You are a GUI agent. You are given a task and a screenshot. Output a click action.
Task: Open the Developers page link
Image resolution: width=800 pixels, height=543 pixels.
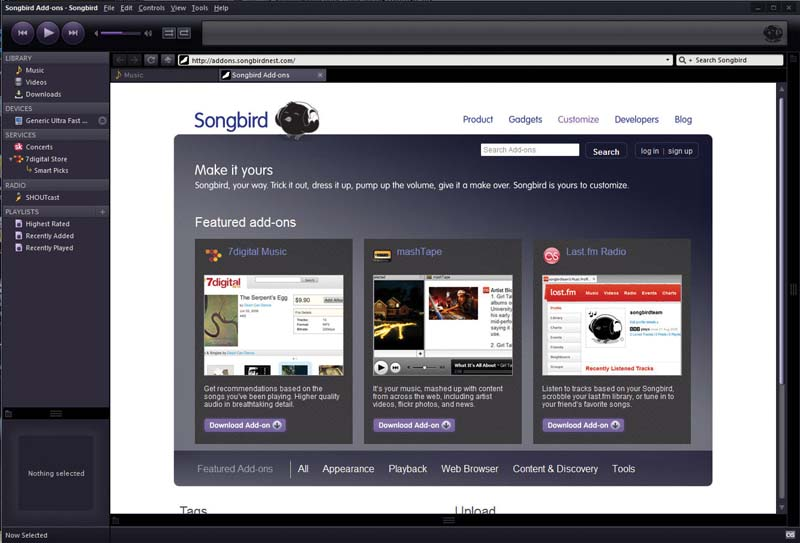[x=636, y=119]
